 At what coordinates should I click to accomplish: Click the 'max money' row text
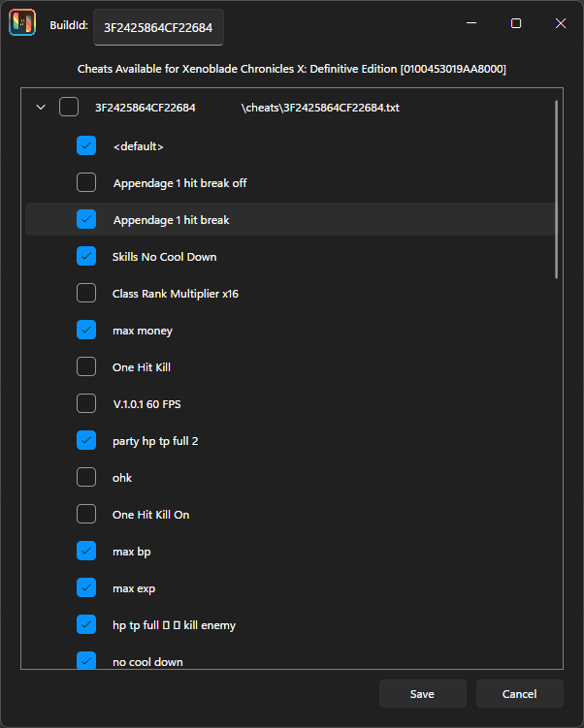coord(143,331)
